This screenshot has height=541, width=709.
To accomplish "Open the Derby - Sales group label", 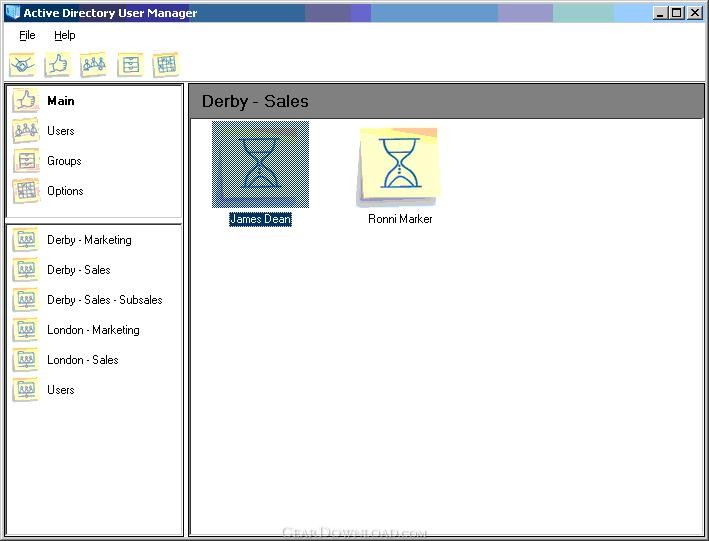I will [79, 270].
